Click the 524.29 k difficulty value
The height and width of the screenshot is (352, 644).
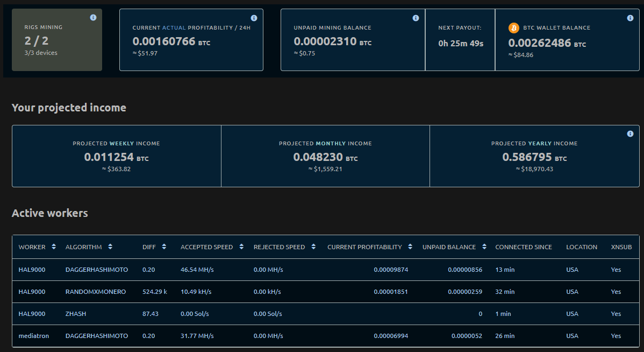click(155, 292)
